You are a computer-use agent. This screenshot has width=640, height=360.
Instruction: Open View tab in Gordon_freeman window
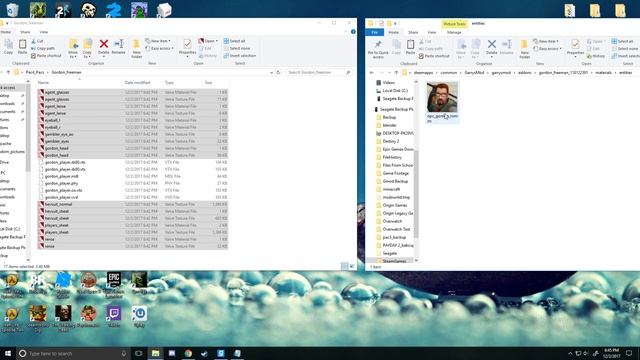pos(43,32)
